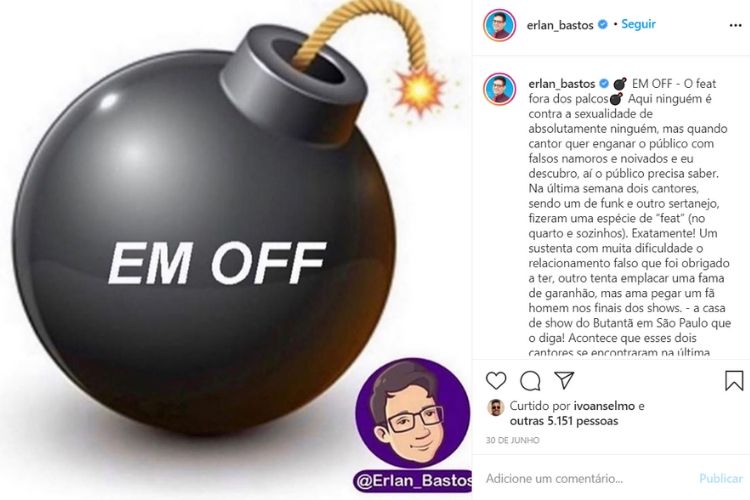Open erlan_bastos profile picture in header
This screenshot has height=500, width=750.
coord(499,25)
